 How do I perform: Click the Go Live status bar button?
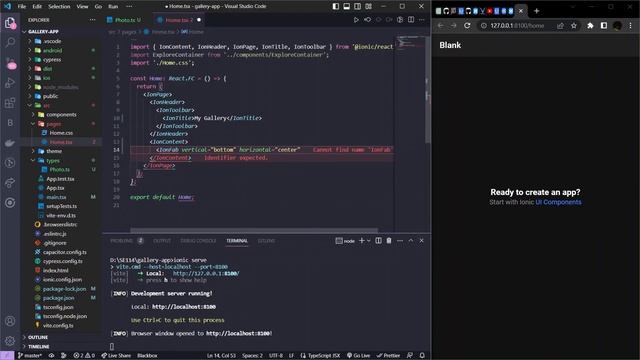[x=358, y=356]
